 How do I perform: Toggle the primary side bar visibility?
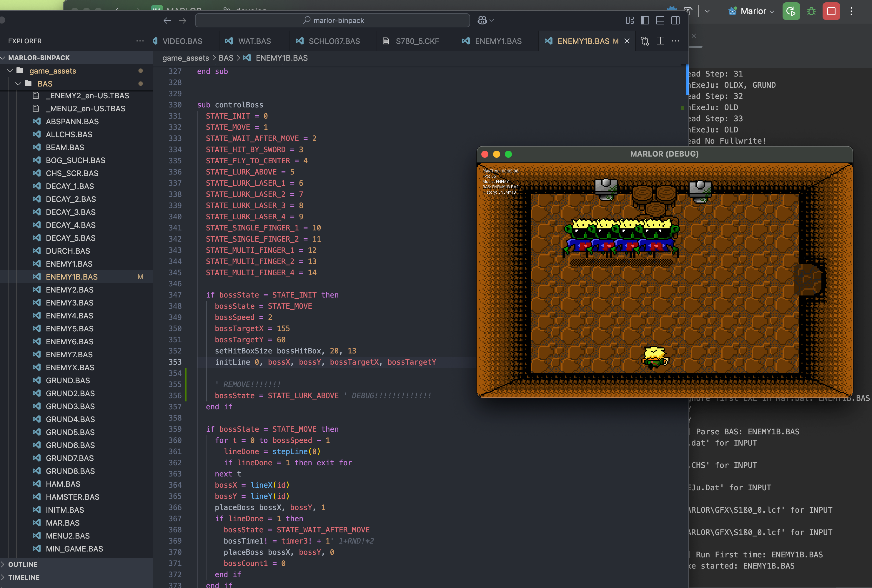coord(645,20)
